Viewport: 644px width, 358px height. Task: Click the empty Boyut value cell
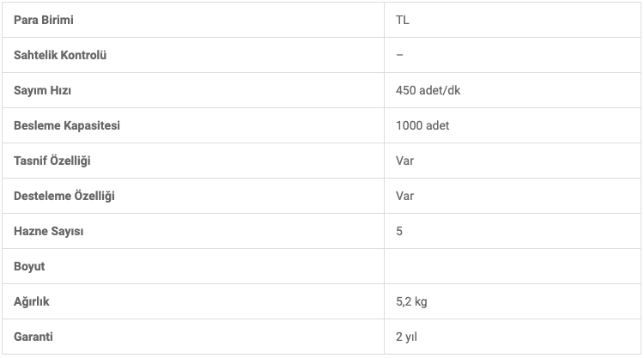pyautogui.click(x=513, y=266)
